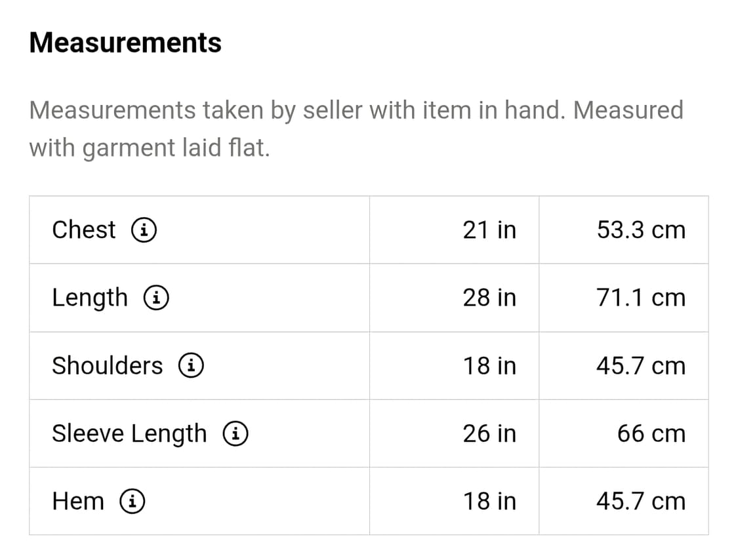Click the Measurements heading

pos(125,43)
